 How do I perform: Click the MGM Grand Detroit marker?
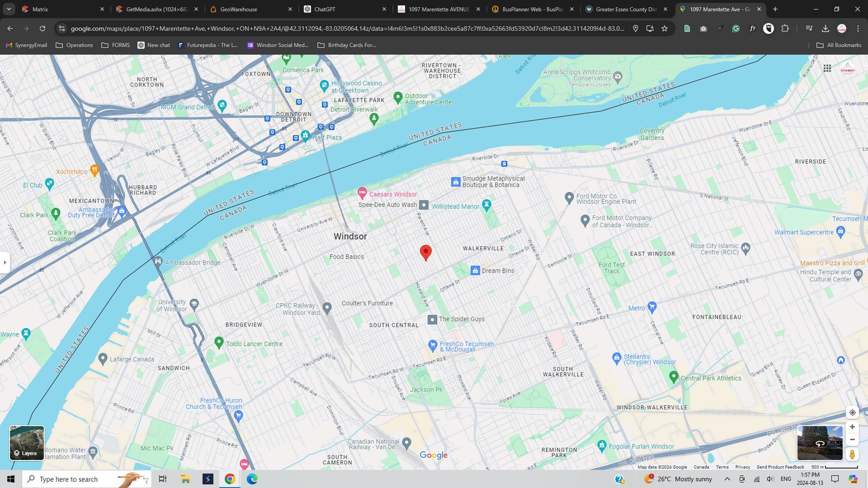pyautogui.click(x=222, y=105)
